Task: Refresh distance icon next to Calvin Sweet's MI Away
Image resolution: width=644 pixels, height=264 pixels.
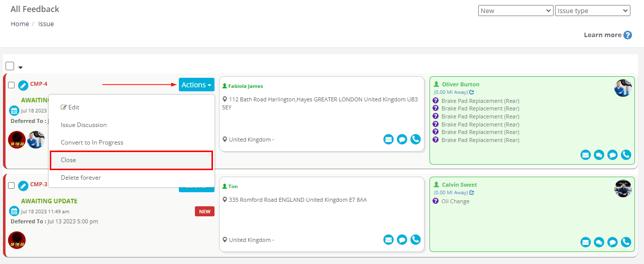Action: pyautogui.click(x=472, y=193)
